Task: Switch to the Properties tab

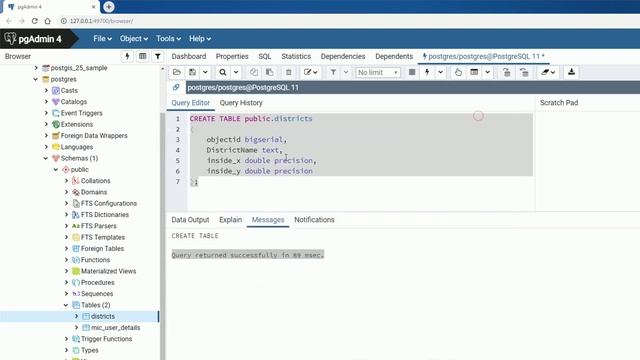Action: (x=232, y=56)
